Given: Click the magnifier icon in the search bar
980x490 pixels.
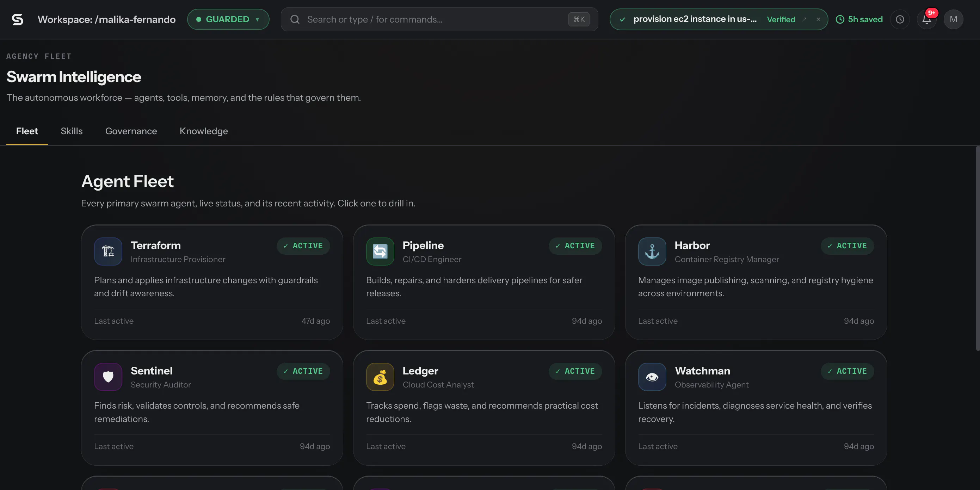Looking at the screenshot, I should pyautogui.click(x=295, y=19).
